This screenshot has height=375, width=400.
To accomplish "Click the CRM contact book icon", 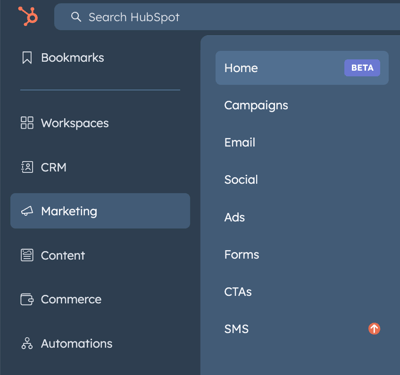I will [27, 167].
